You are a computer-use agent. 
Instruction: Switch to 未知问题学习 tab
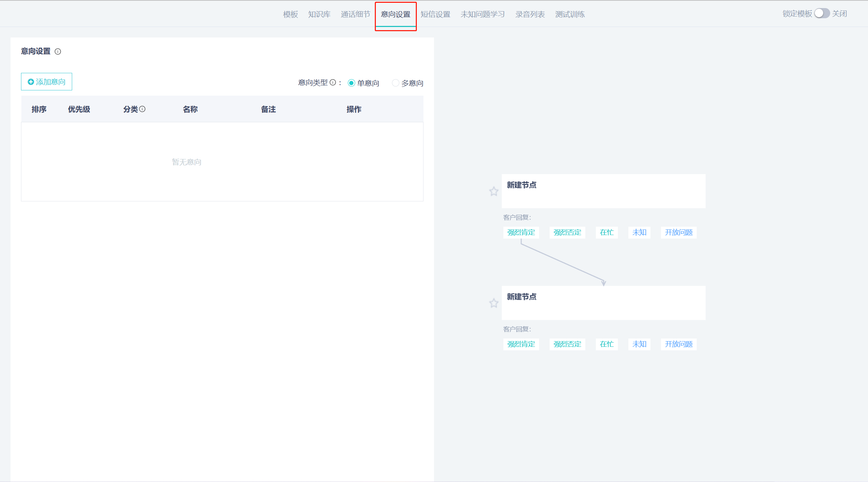coord(483,14)
